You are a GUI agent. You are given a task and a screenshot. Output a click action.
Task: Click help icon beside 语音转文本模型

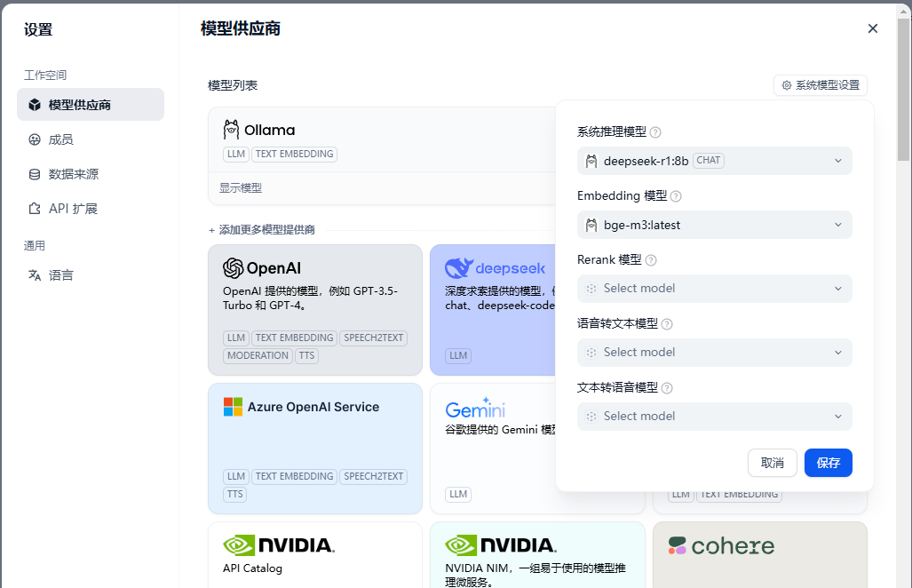667,324
